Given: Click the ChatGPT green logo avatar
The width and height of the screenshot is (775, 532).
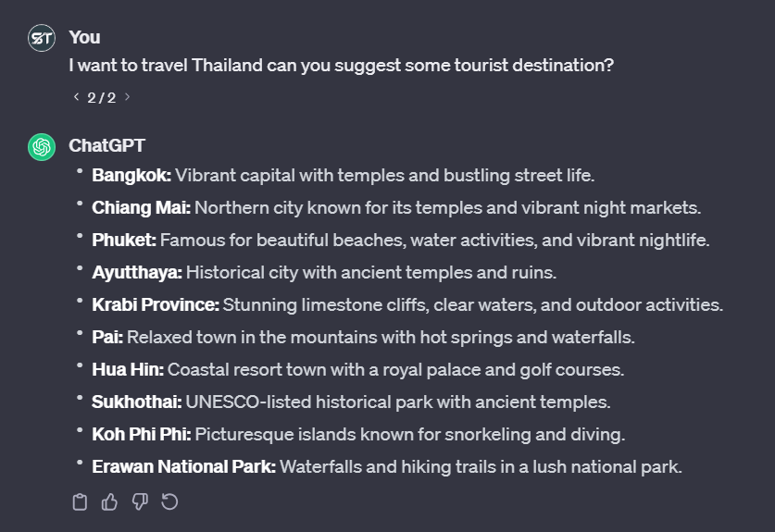Looking at the screenshot, I should pos(42,147).
